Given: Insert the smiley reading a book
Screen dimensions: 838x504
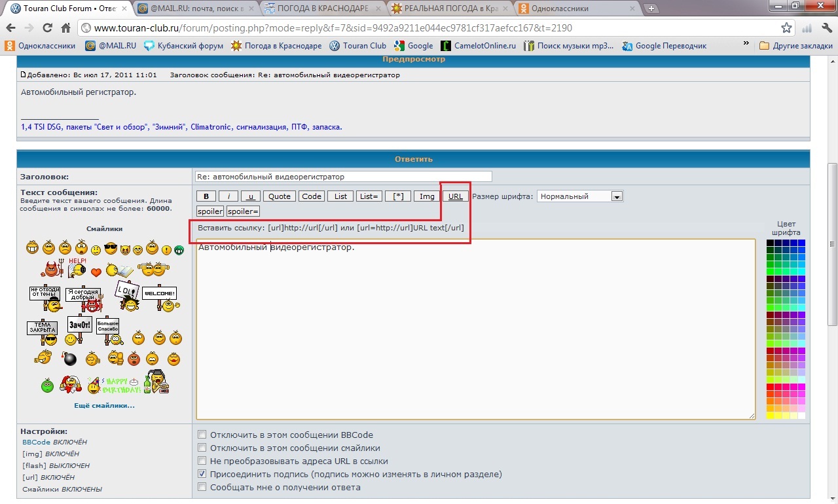Looking at the screenshot, I should coord(119,270).
